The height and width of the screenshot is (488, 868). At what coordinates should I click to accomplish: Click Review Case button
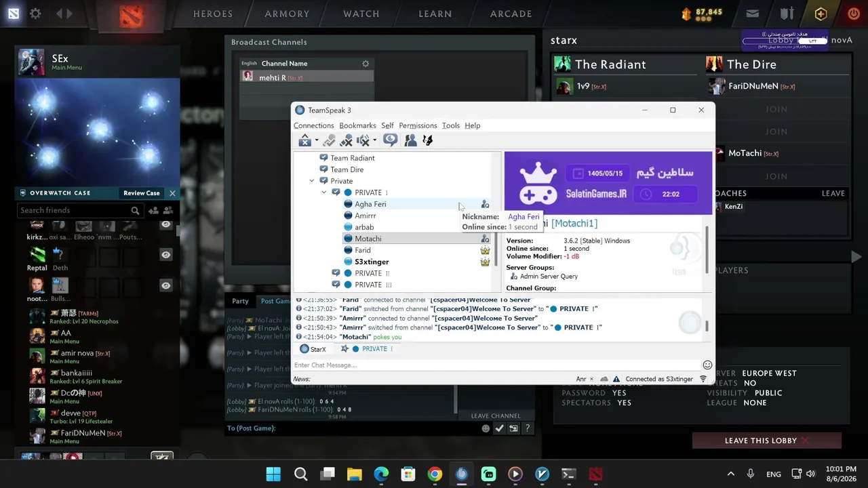(x=142, y=193)
